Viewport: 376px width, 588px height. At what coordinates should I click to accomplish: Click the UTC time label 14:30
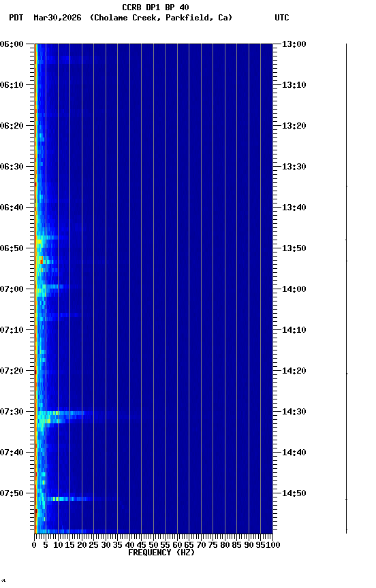pyautogui.click(x=294, y=412)
